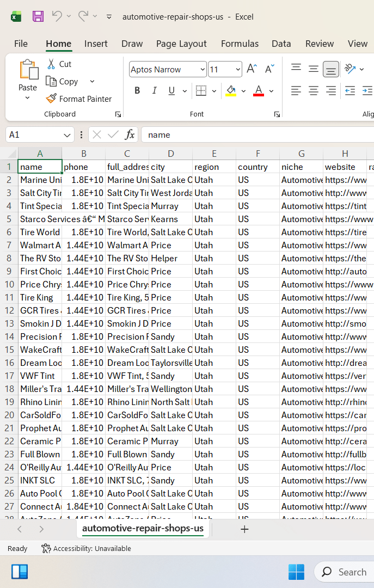
Task: Toggle Bottom Align icon
Action: [330, 69]
